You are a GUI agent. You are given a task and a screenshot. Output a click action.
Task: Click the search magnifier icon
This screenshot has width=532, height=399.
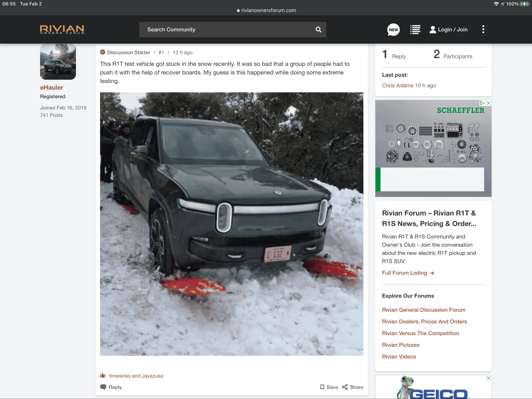pos(318,29)
